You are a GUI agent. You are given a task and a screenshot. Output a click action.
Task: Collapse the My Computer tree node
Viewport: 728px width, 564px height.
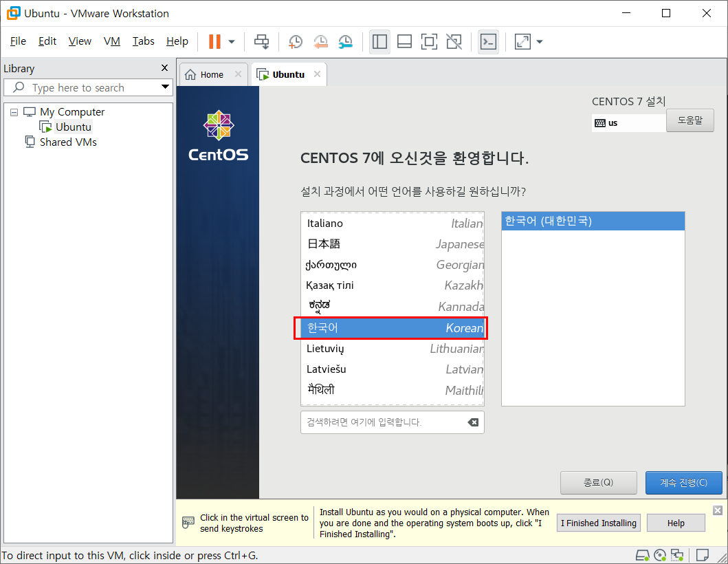coord(14,112)
